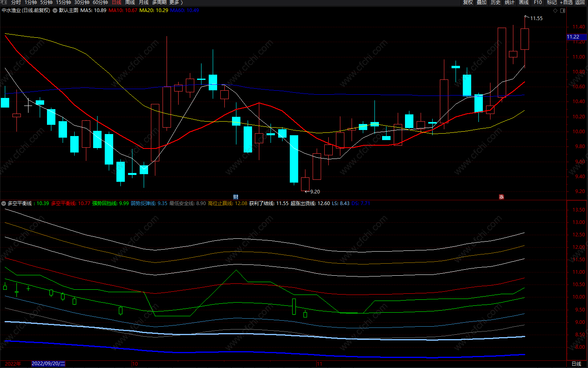Image resolution: width=588 pixels, height=368 pixels.
Task: Click the MA5: 10.89 label
Action: tap(93, 10)
